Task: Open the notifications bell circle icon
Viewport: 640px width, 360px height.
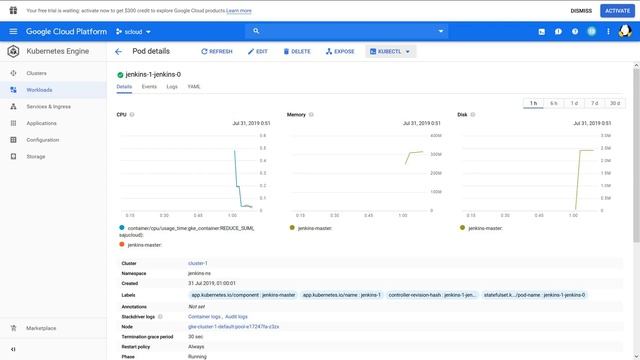Action: pos(591,31)
